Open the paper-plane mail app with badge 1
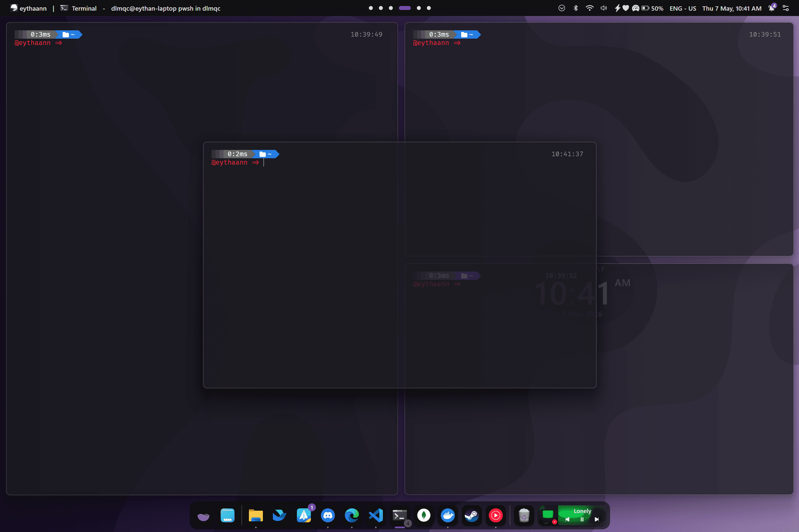Image resolution: width=799 pixels, height=532 pixels. [304, 516]
